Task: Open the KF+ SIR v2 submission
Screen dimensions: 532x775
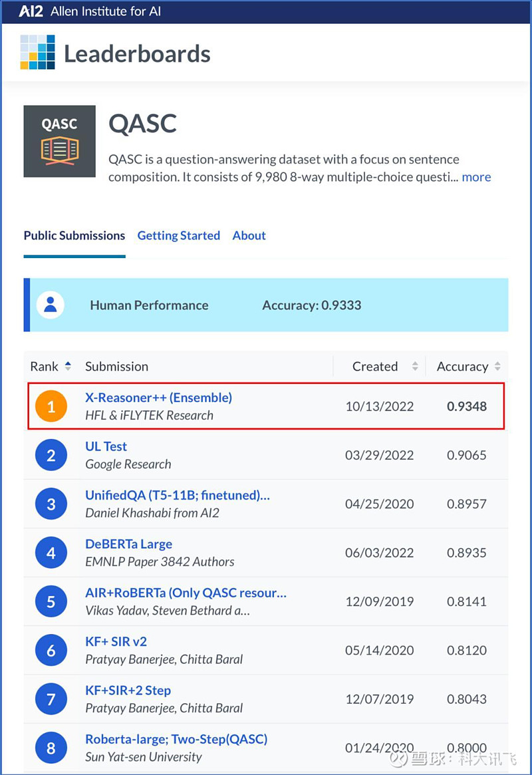Action: [x=116, y=641]
